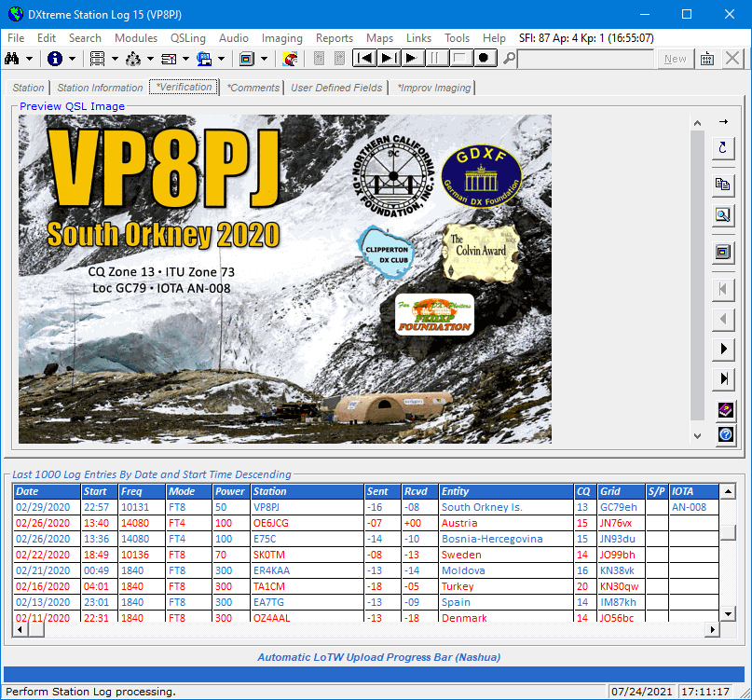
Task: Click the rig control panel icon
Action: [707, 59]
